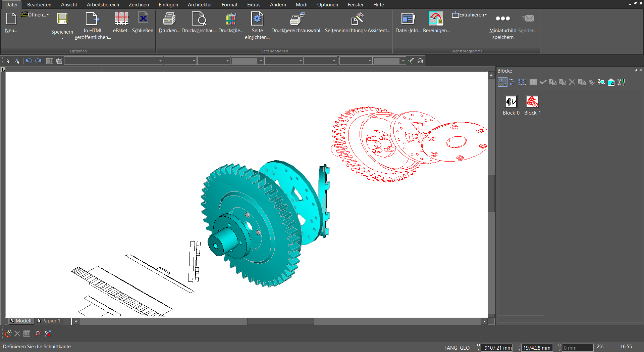Open the Speichern dropdown arrow
Viewport: 644px width, 352px height.
point(62,39)
